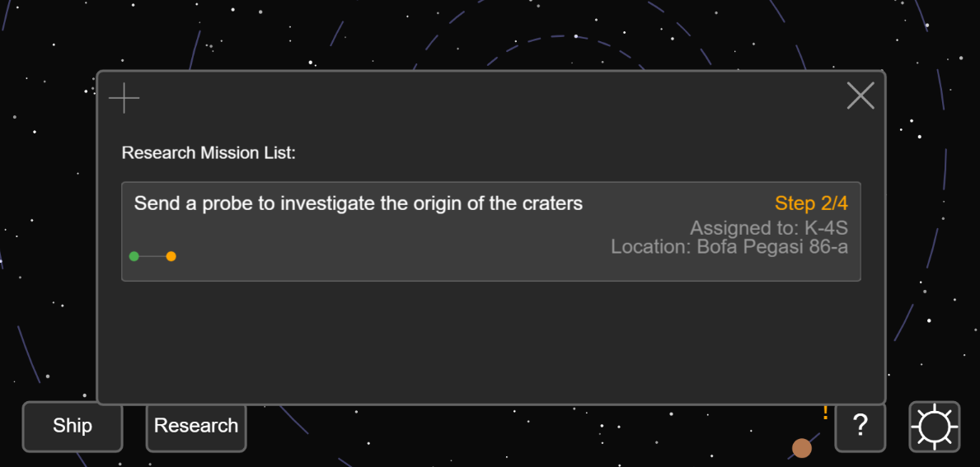
Task: Click the line connecting the step dots
Action: (152, 256)
